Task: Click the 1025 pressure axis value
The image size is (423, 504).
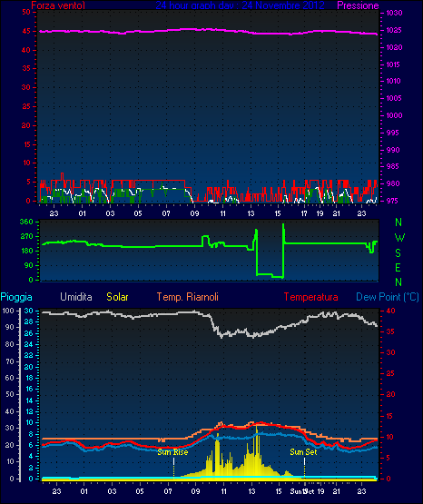Action: [x=394, y=30]
